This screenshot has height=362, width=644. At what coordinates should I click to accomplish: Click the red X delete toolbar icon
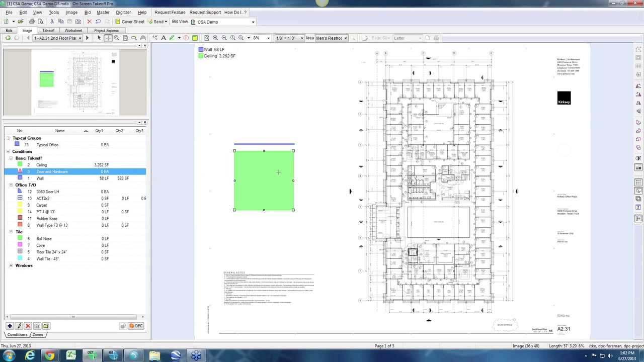point(90,22)
